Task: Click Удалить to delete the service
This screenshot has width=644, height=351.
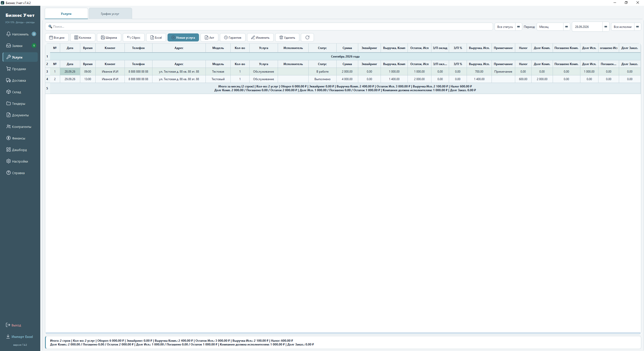Action: (x=287, y=37)
